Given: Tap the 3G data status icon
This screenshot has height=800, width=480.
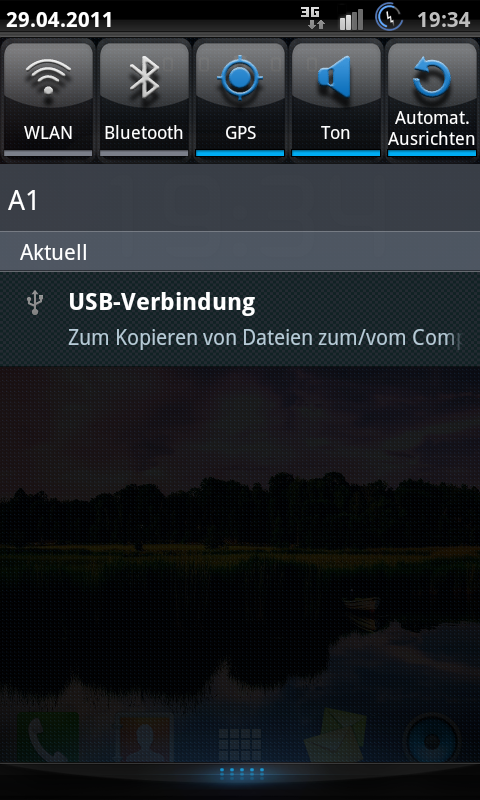Looking at the screenshot, I should (x=313, y=19).
